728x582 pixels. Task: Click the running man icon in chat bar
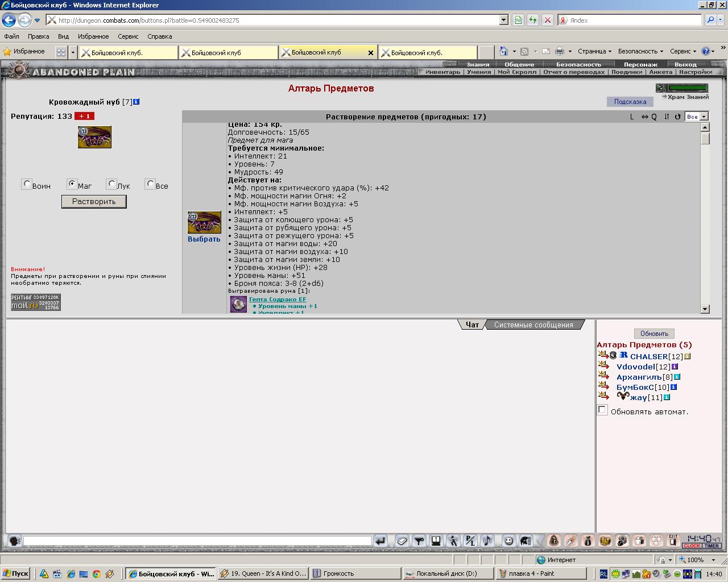point(453,541)
